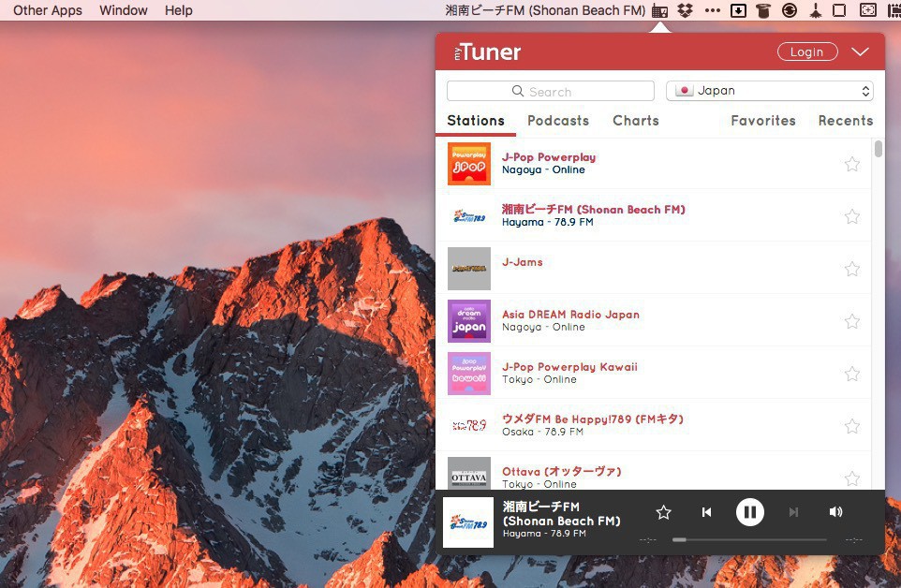
Task: Play J-Pop Powerplay Kawaii title
Action: coord(569,366)
